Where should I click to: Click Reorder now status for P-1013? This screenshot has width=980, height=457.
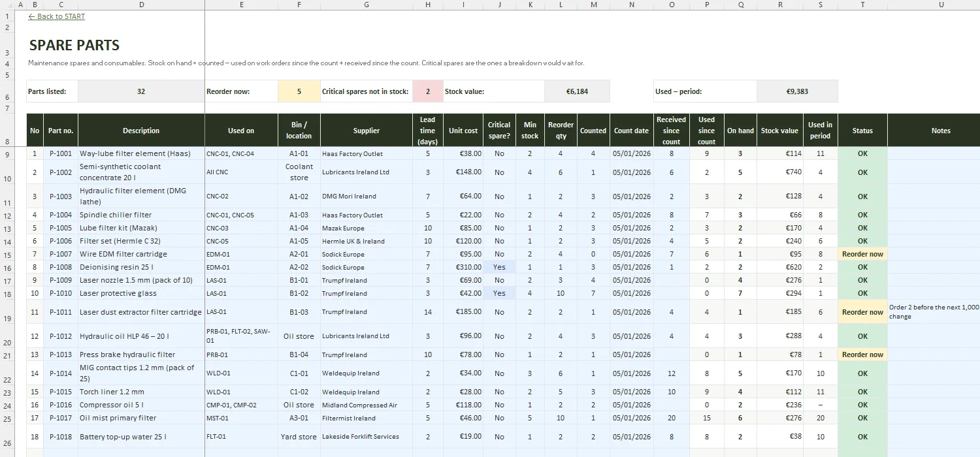862,355
